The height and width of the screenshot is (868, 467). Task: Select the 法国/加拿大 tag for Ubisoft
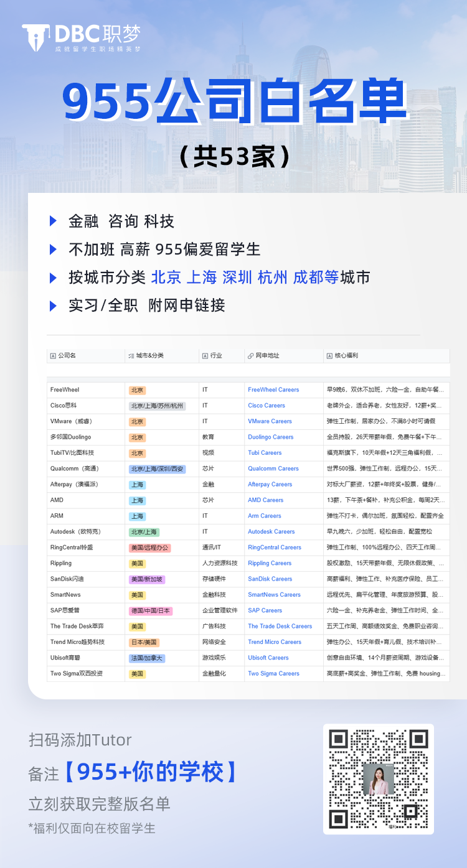point(146,658)
